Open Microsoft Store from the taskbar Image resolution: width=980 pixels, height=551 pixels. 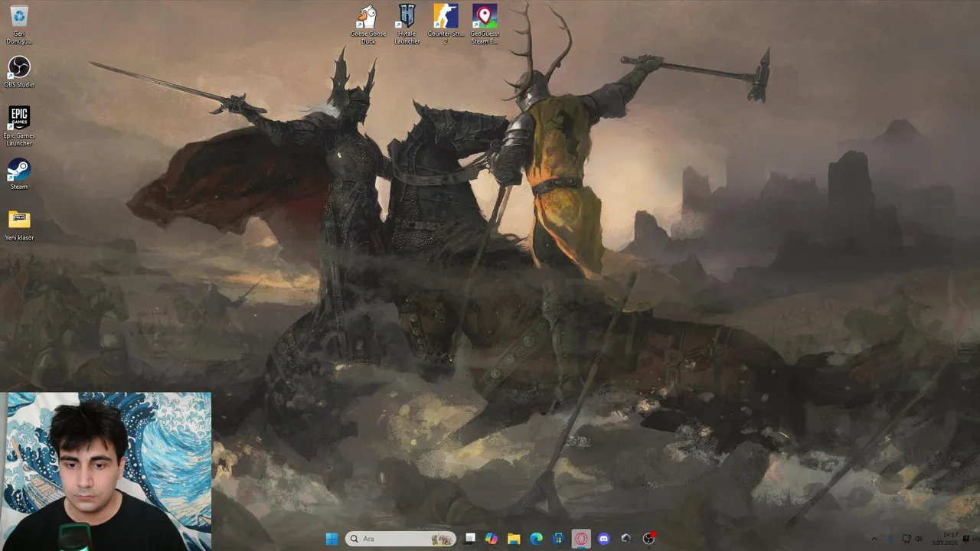[x=559, y=539]
